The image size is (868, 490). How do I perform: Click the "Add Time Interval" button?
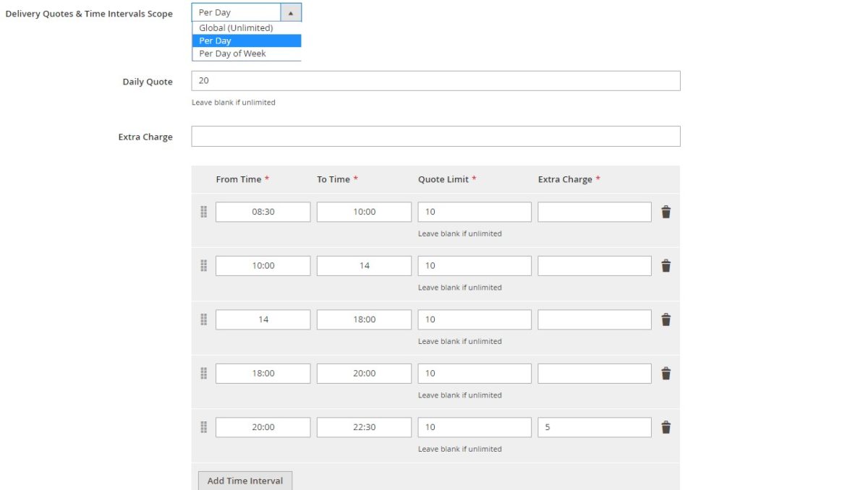tap(244, 480)
